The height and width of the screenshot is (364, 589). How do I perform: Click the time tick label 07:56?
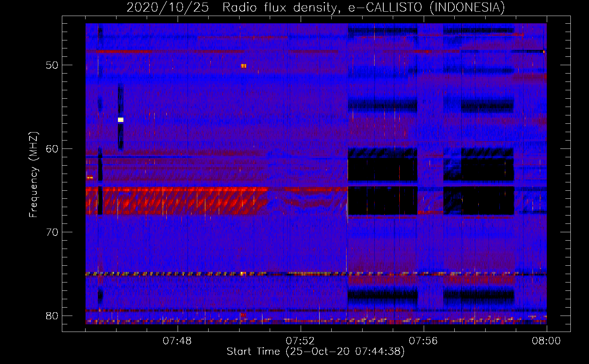[x=423, y=341]
